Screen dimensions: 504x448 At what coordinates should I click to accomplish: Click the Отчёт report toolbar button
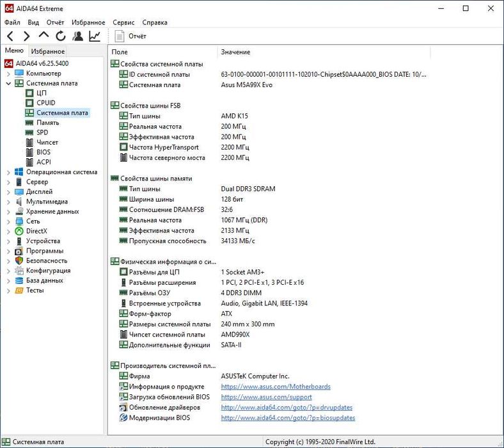click(130, 36)
